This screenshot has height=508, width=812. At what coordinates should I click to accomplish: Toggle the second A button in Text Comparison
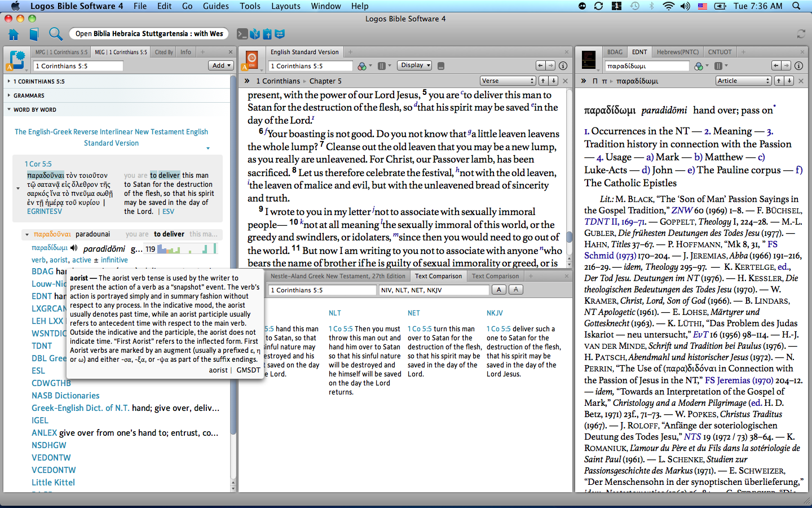[515, 290]
